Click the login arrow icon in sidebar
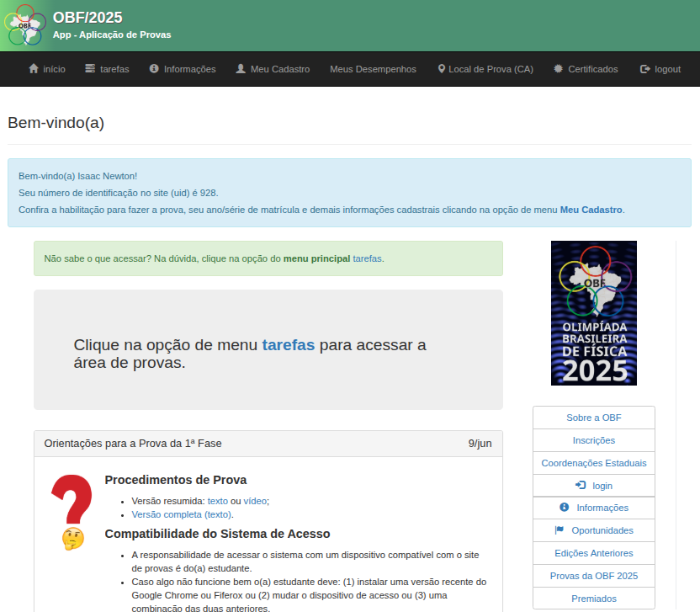This screenshot has width=700, height=612. pos(581,485)
